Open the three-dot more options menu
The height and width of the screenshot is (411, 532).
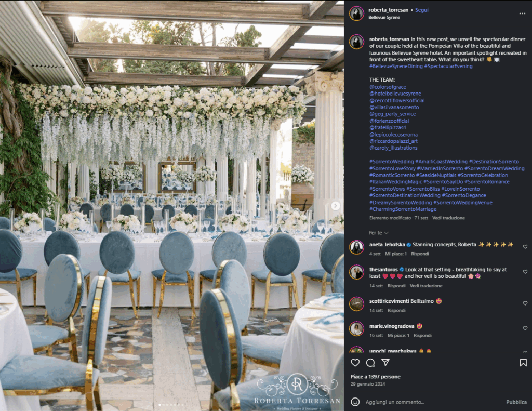pyautogui.click(x=522, y=14)
